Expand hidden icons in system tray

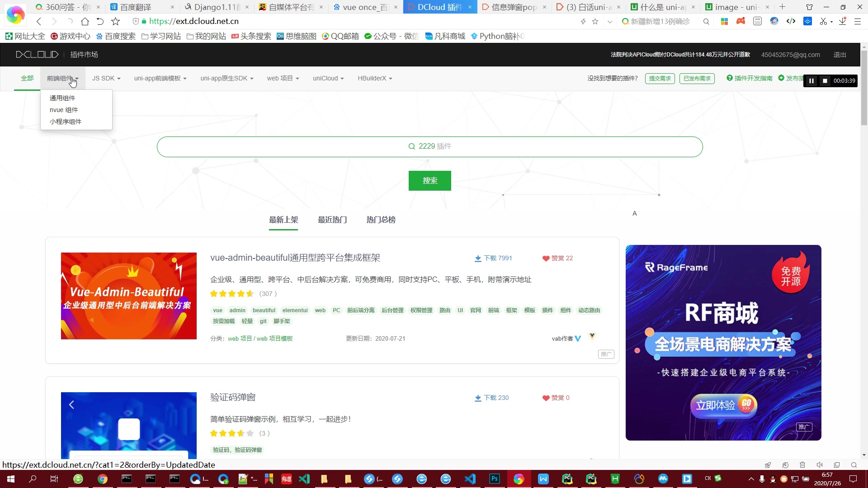tap(751, 479)
